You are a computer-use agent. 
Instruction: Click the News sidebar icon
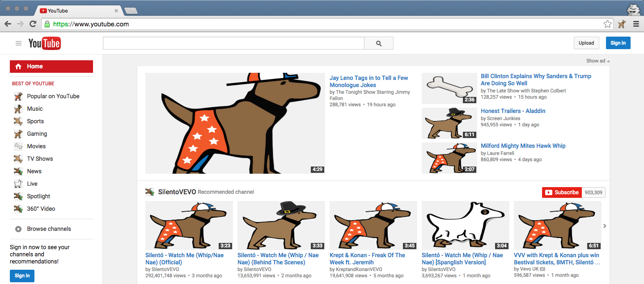pos(18,171)
